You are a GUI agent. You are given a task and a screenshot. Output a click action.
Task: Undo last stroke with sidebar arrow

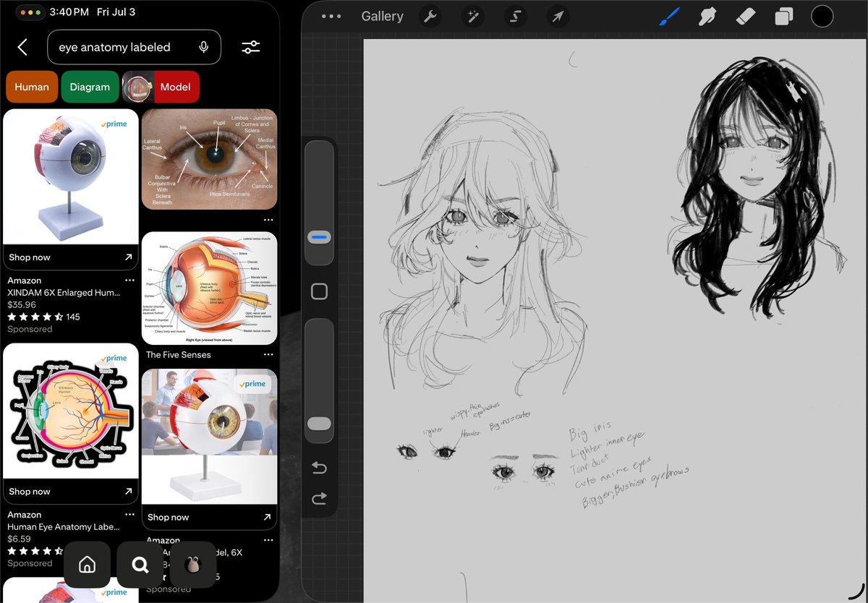click(319, 469)
